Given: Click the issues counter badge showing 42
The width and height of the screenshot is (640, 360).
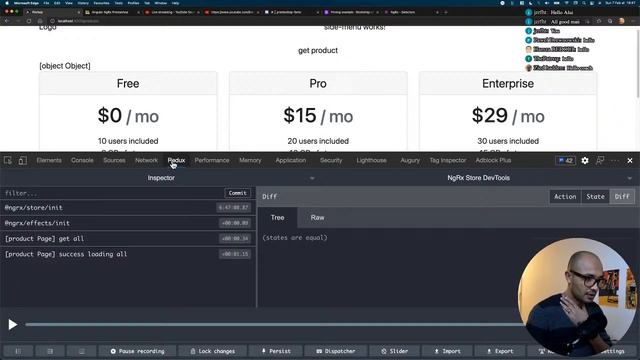Looking at the screenshot, I should (x=565, y=160).
